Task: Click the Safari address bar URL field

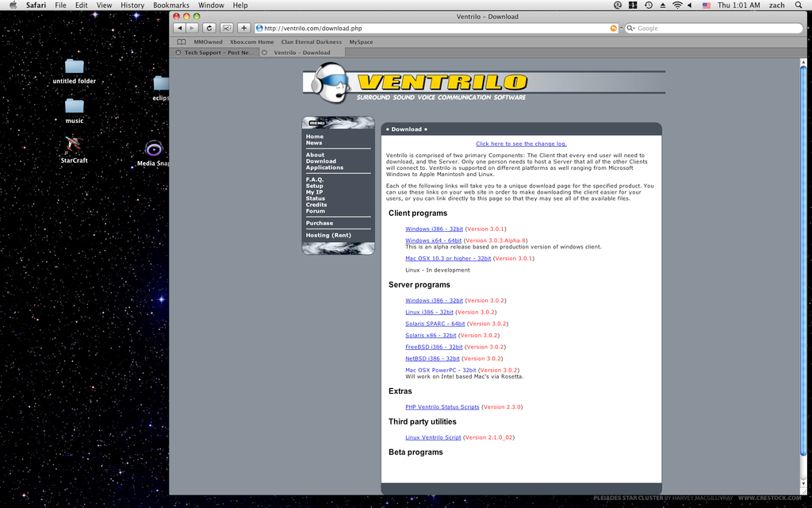Action: pos(437,29)
